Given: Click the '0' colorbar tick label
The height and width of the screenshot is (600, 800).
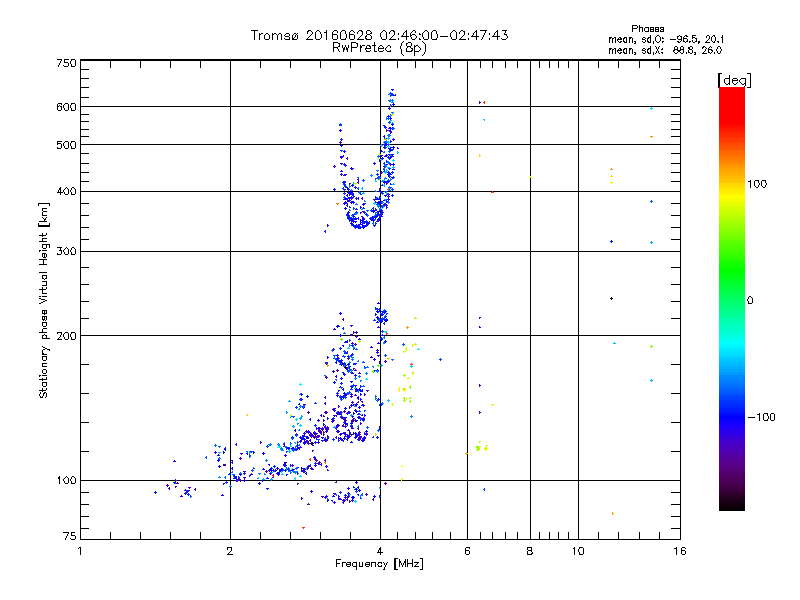Looking at the screenshot, I should pos(750,301).
